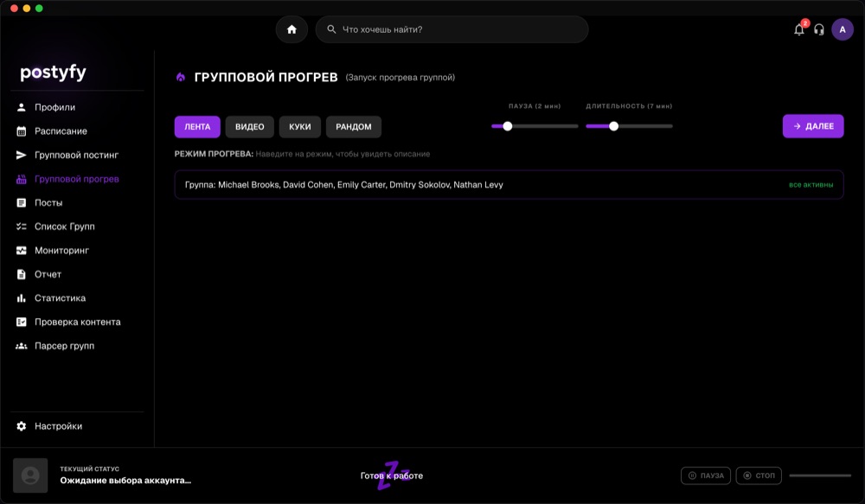Click the "все активны" status text

click(x=811, y=185)
